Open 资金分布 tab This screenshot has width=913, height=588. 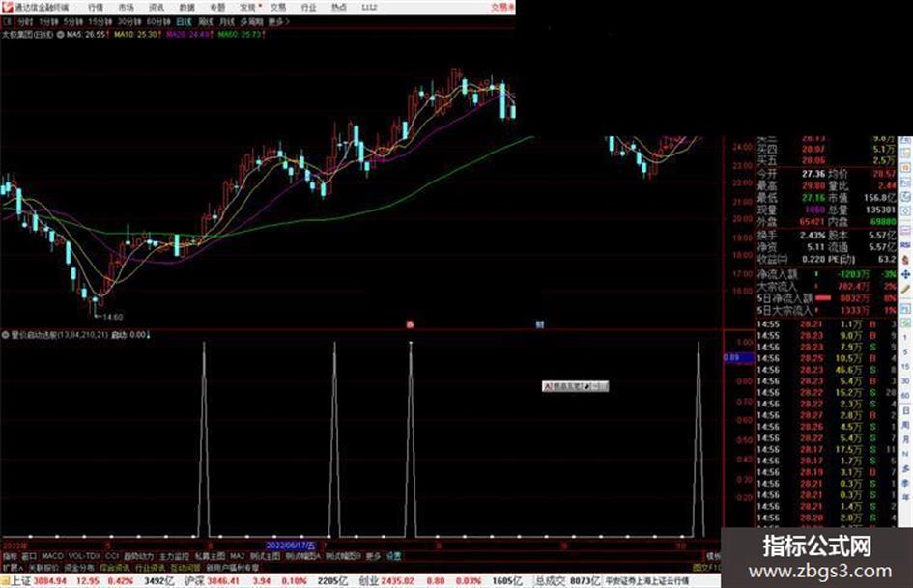pos(79,567)
